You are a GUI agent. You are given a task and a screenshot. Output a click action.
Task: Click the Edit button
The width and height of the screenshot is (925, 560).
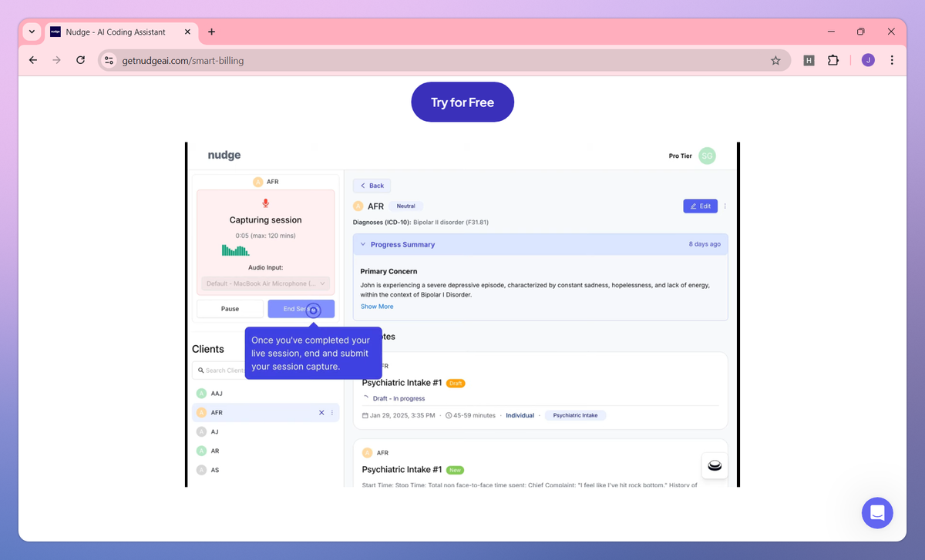pos(700,206)
